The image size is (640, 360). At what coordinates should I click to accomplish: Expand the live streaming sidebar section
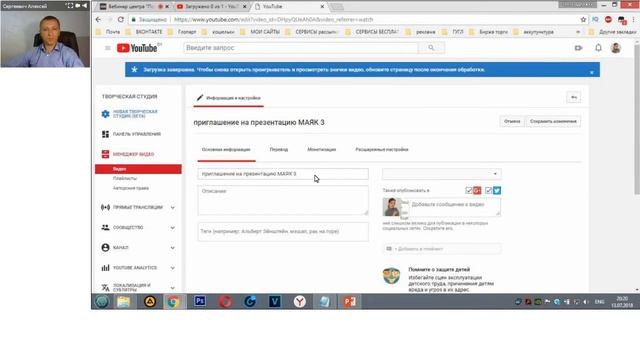[173, 208]
